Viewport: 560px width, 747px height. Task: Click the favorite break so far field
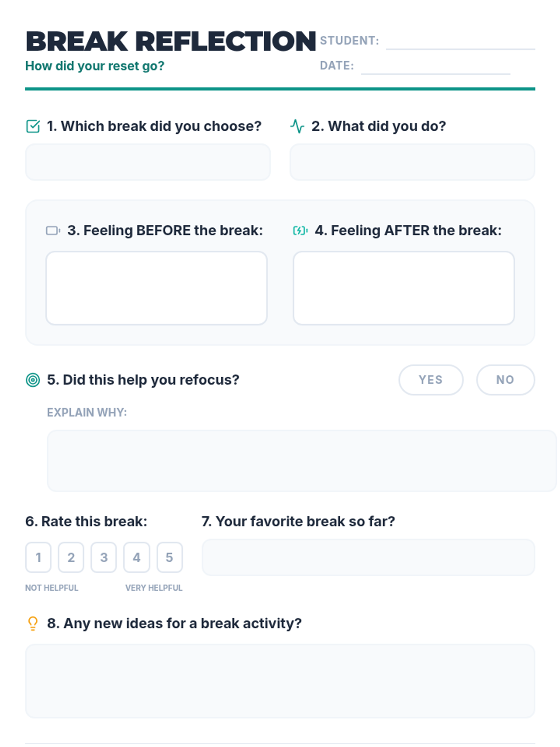[368, 557]
